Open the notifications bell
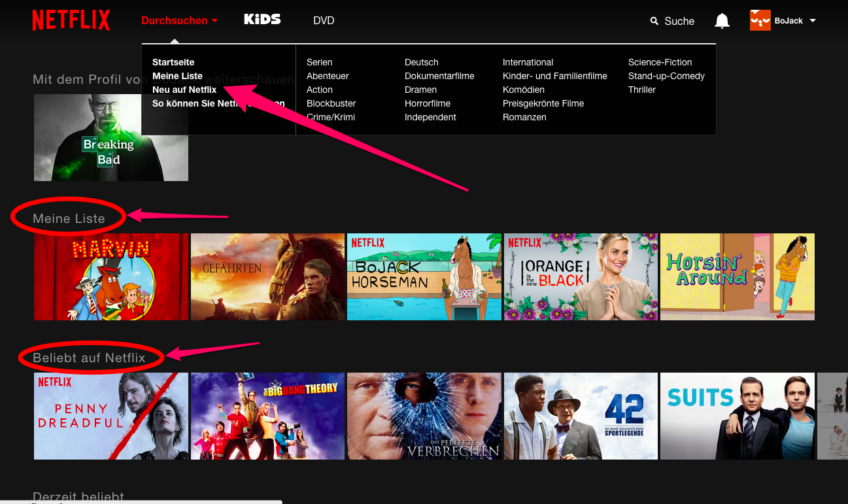The height and width of the screenshot is (504, 848). (x=722, y=21)
